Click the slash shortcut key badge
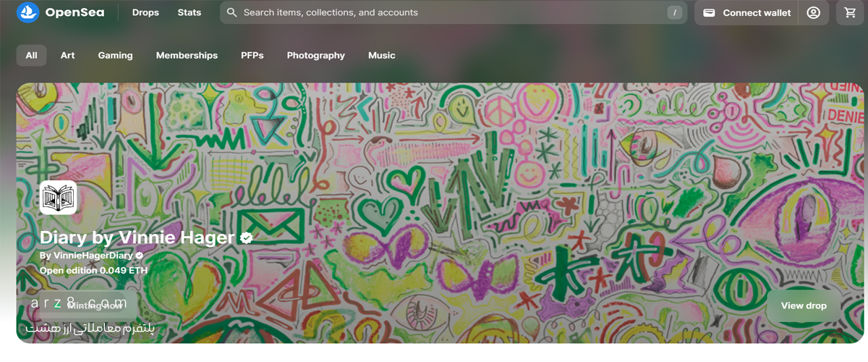The width and height of the screenshot is (868, 362). coord(675,12)
